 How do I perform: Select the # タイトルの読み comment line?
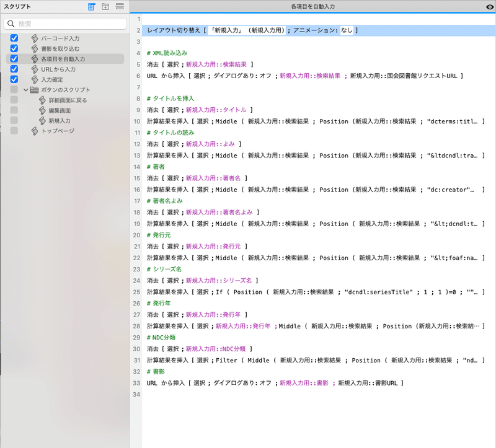click(x=170, y=133)
